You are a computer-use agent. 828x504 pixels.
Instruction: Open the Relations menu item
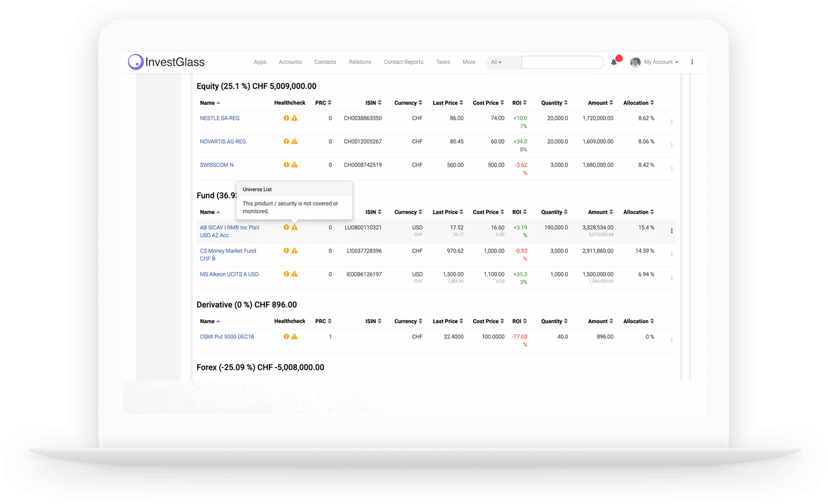(360, 62)
